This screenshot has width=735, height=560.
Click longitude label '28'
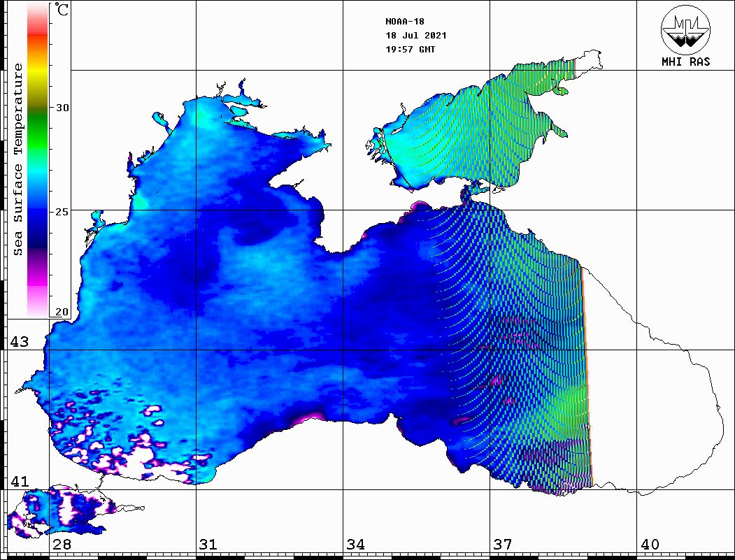tap(62, 544)
